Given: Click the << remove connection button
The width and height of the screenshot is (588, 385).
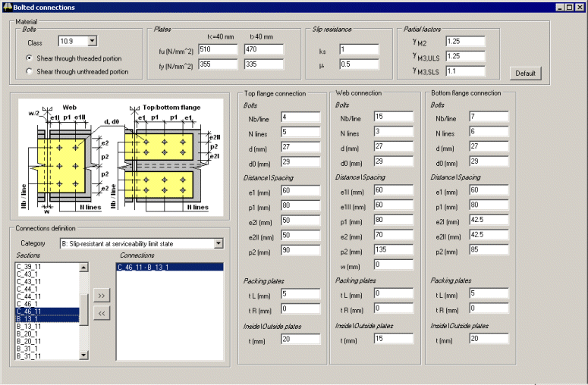Looking at the screenshot, I should 101,311.
